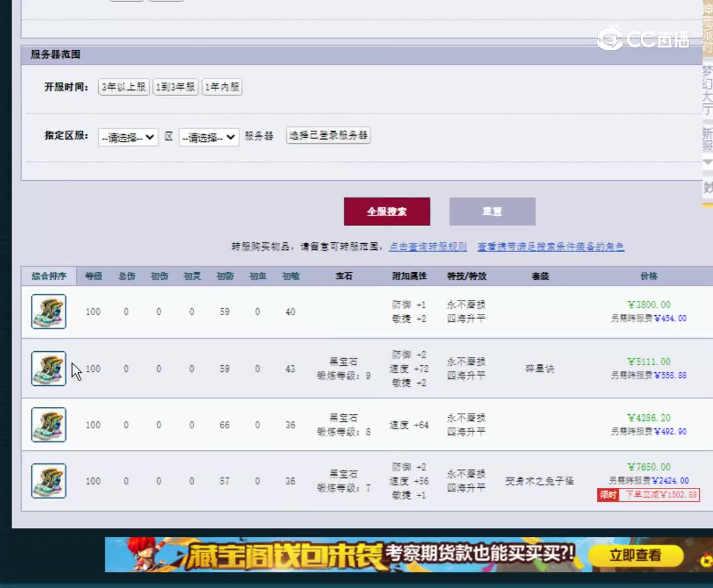Open the 查看携带满足搜索条件装备的角色 link

(x=551, y=247)
